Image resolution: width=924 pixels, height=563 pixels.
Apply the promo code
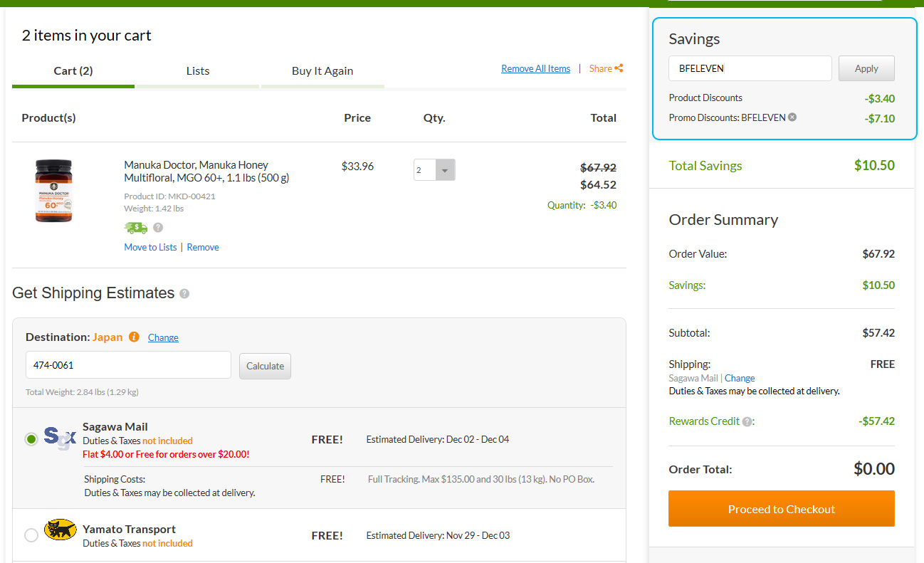866,68
